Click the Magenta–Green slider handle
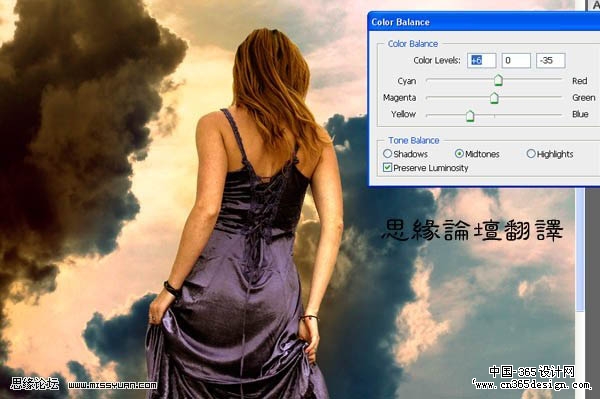600x399 pixels. point(494,98)
